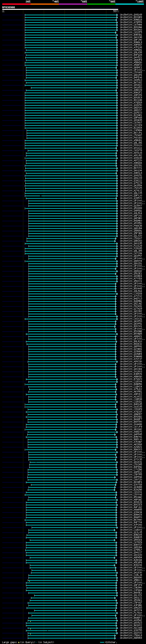Select the UniRef100_Q15907 label
The height and width of the screenshot is (644, 146).
click(x=131, y=206)
